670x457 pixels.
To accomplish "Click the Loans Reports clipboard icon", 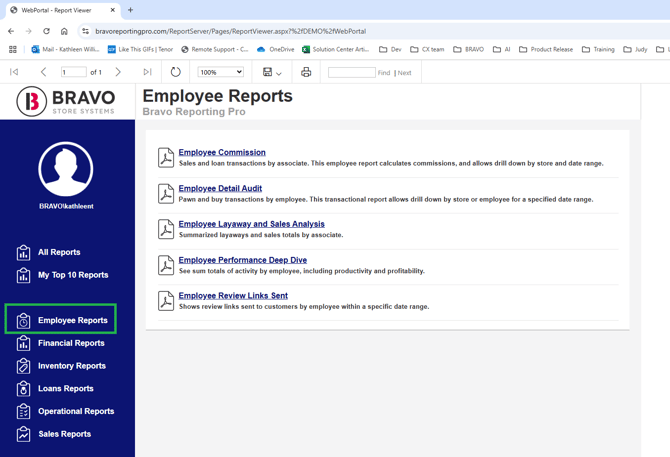I will 24,389.
